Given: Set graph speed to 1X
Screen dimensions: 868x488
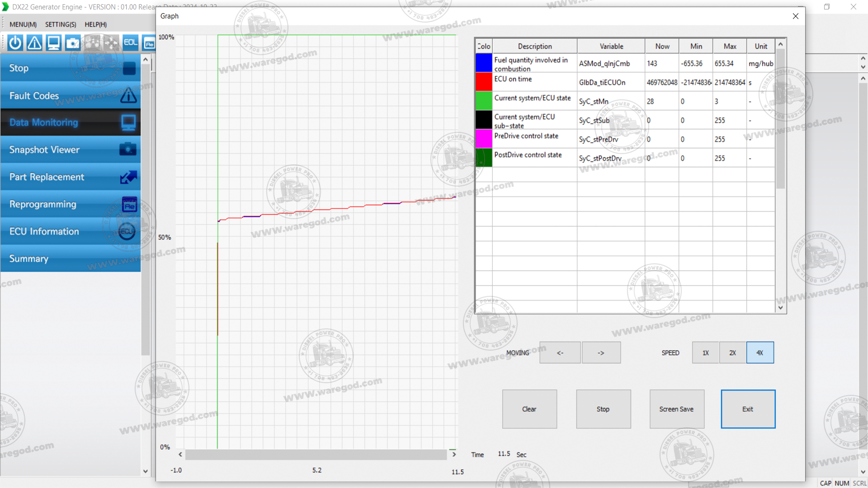Looking at the screenshot, I should click(705, 353).
